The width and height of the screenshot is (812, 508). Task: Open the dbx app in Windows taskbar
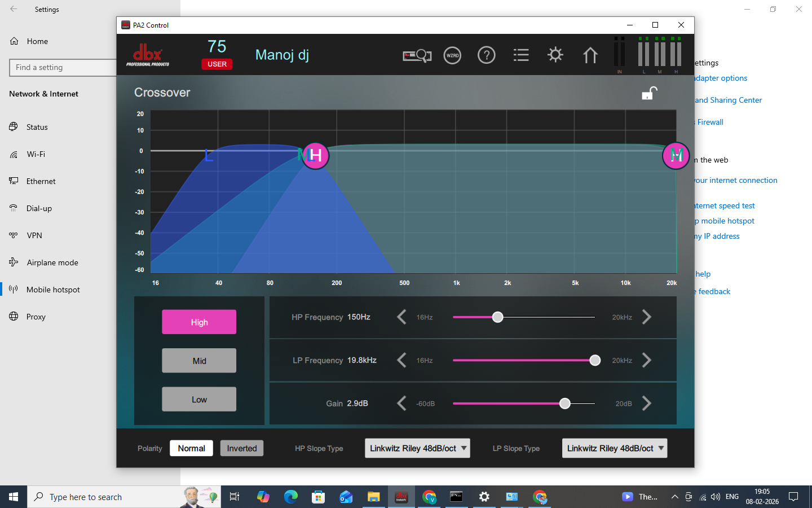(401, 497)
